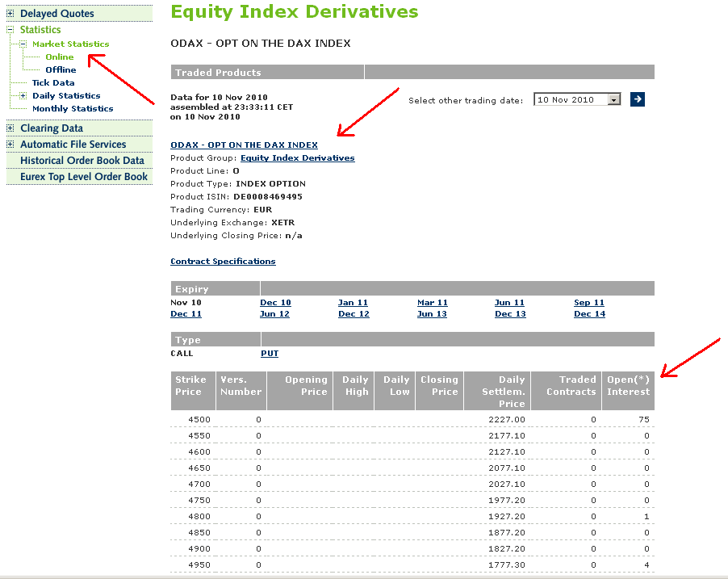The image size is (728, 579).
Task: Click the CALL type text
Action: click(182, 354)
